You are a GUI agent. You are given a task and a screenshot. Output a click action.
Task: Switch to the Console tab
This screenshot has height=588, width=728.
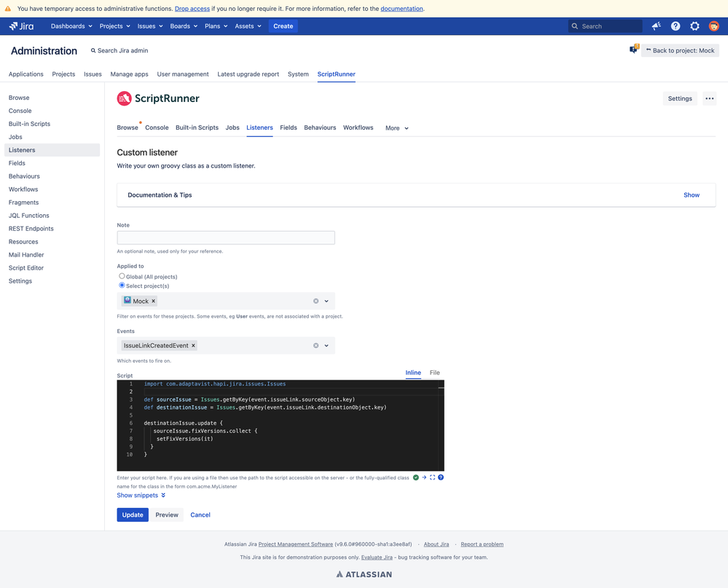point(157,128)
